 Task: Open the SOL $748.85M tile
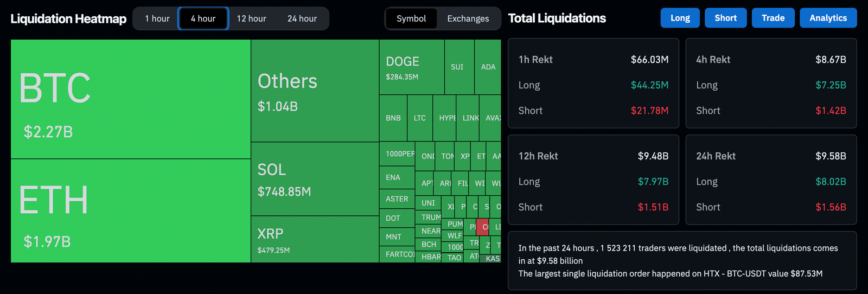tap(315, 179)
